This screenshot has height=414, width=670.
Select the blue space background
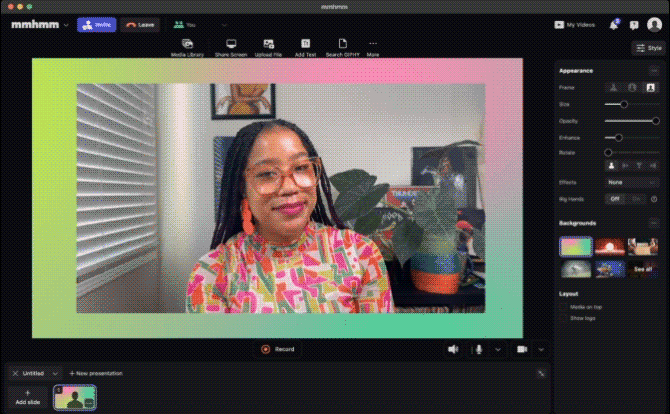pyautogui.click(x=610, y=269)
